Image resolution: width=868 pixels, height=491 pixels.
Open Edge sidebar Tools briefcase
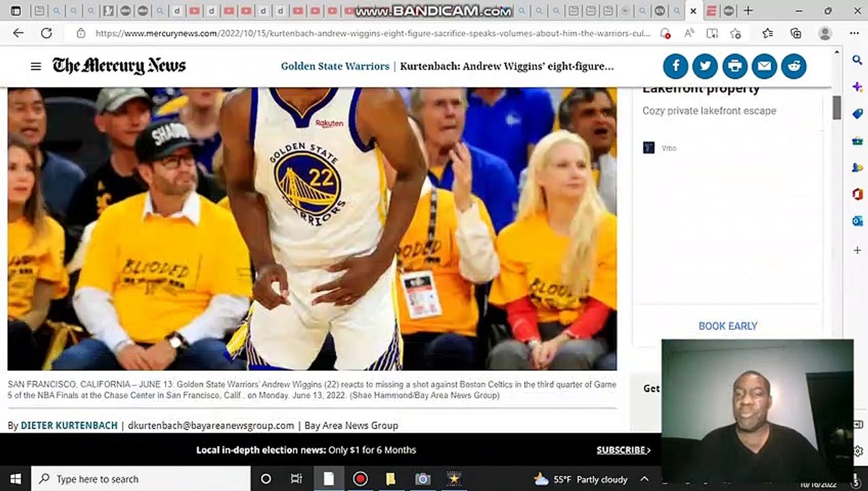(857, 140)
